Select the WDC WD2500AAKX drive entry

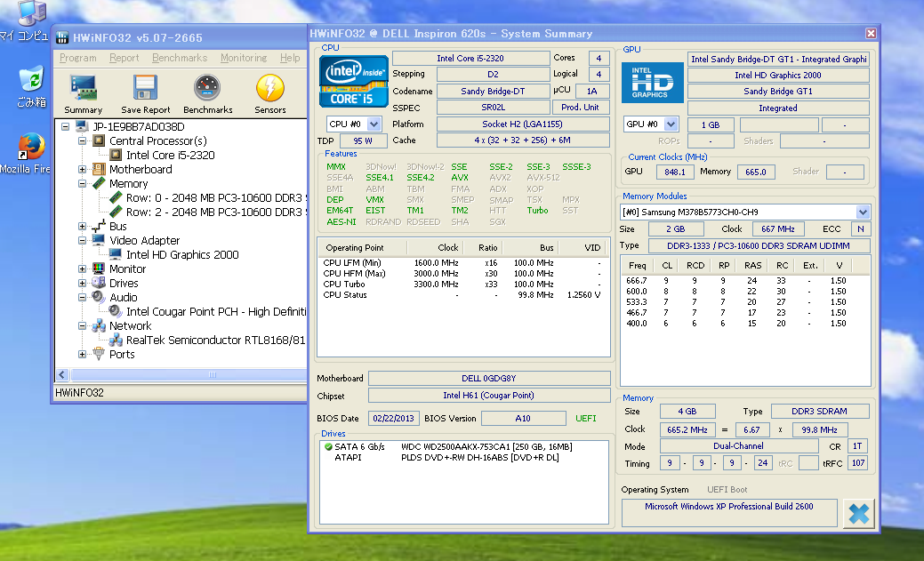click(486, 446)
